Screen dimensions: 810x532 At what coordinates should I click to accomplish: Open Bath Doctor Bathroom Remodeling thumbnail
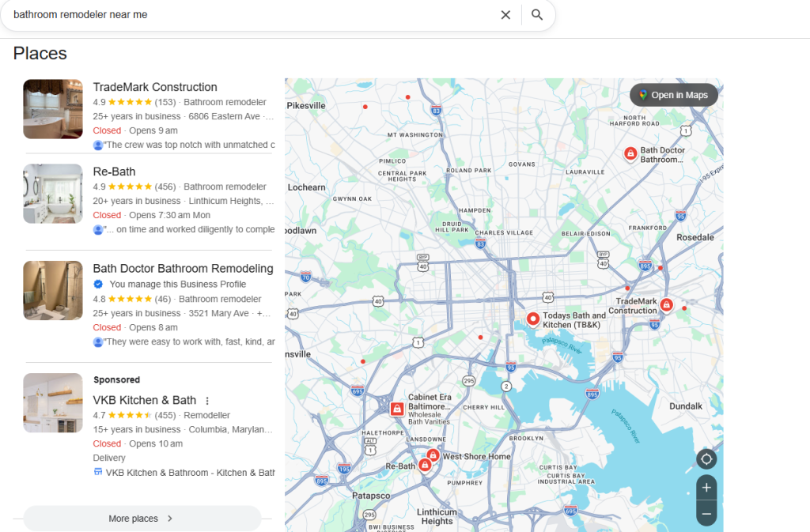point(53,291)
